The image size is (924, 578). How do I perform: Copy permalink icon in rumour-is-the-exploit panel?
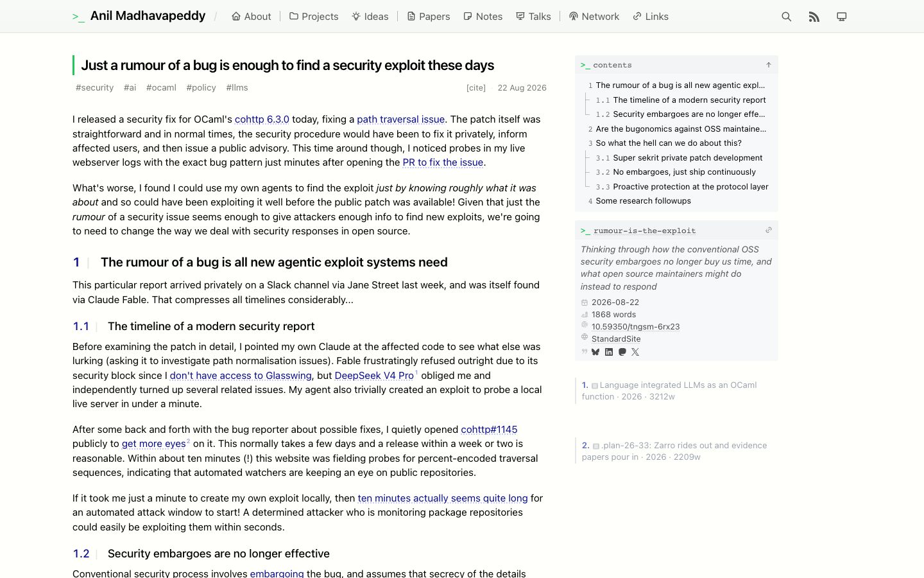click(x=769, y=230)
